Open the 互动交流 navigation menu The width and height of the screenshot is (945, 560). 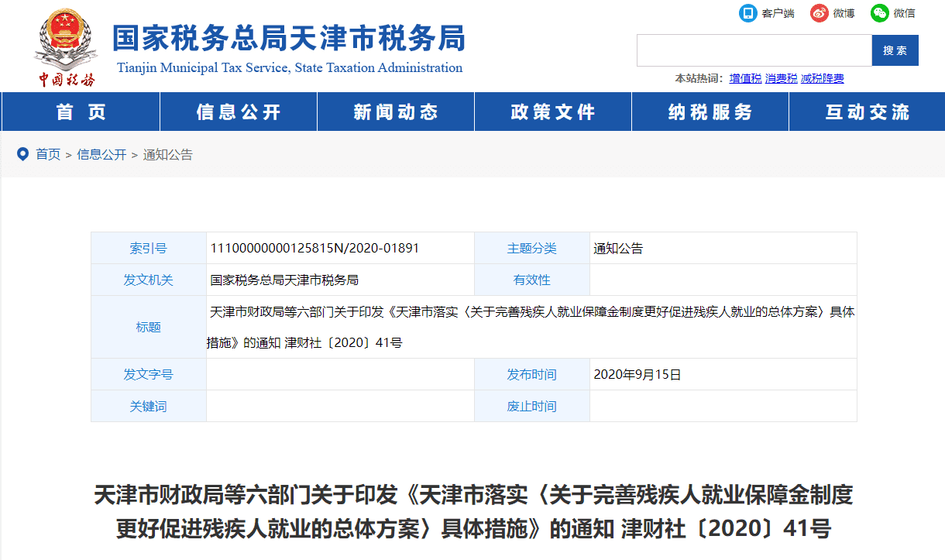click(x=867, y=112)
